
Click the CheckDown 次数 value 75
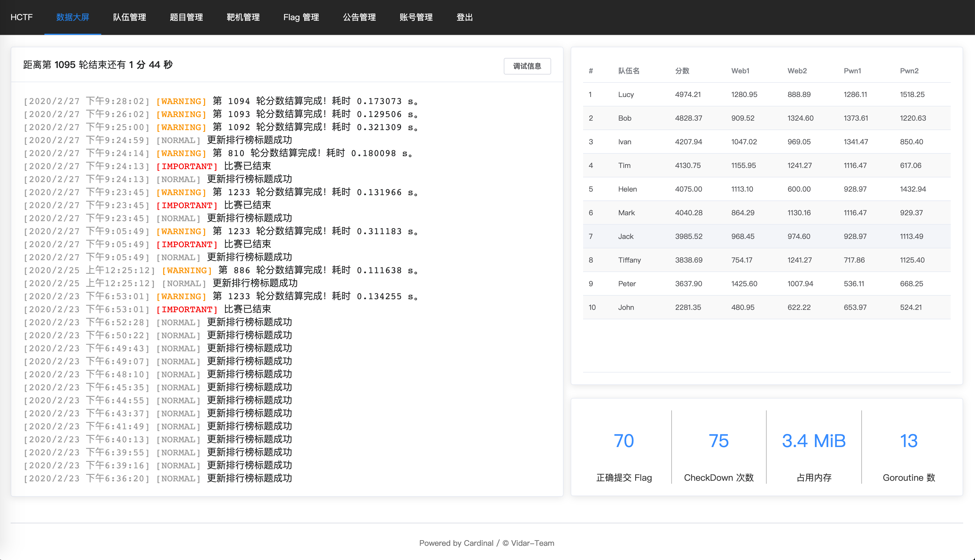click(x=718, y=441)
